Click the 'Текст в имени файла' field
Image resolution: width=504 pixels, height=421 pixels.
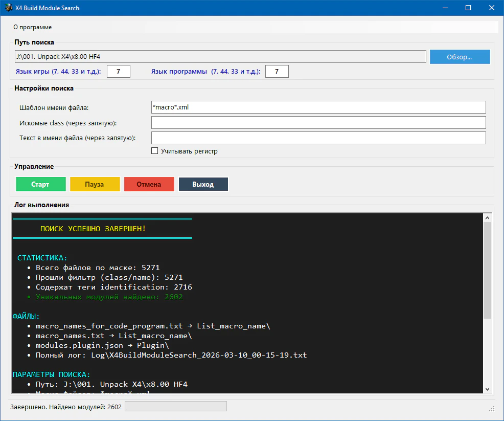click(318, 138)
